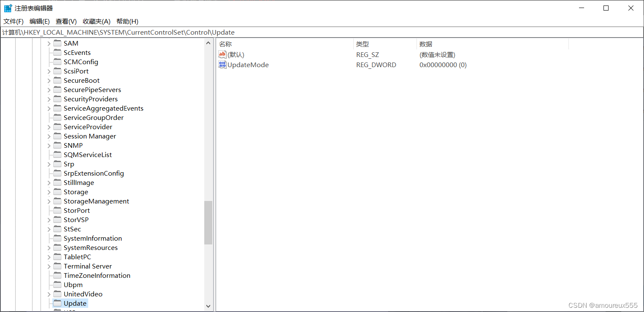Open the 文件(F) menu

pos(14,22)
